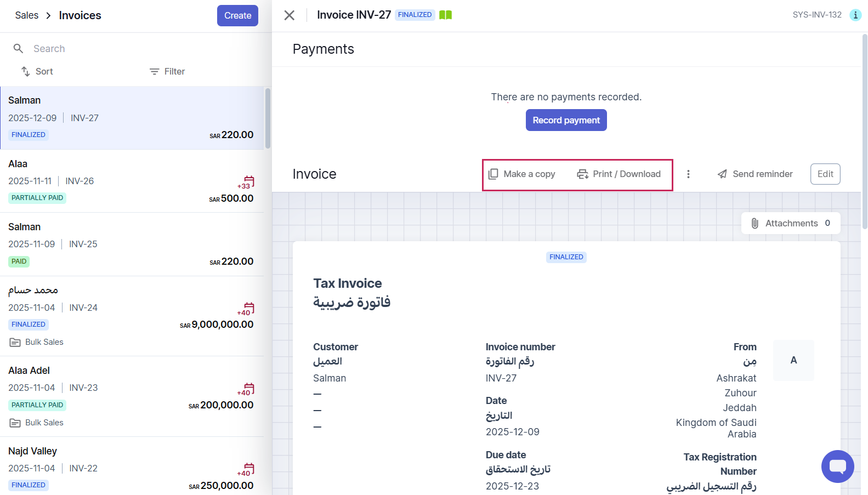Open the info icon next to SYS-INV-132

click(855, 15)
